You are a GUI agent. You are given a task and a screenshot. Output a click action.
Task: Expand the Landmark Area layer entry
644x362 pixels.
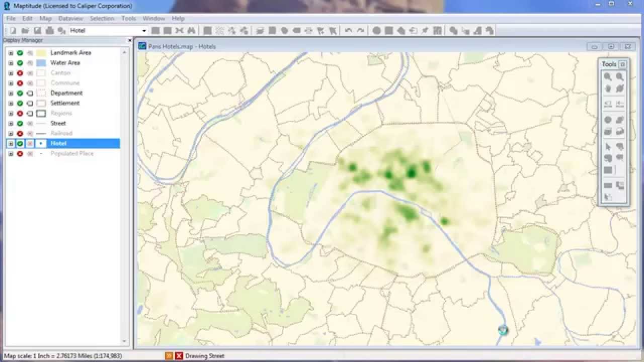pos(11,53)
